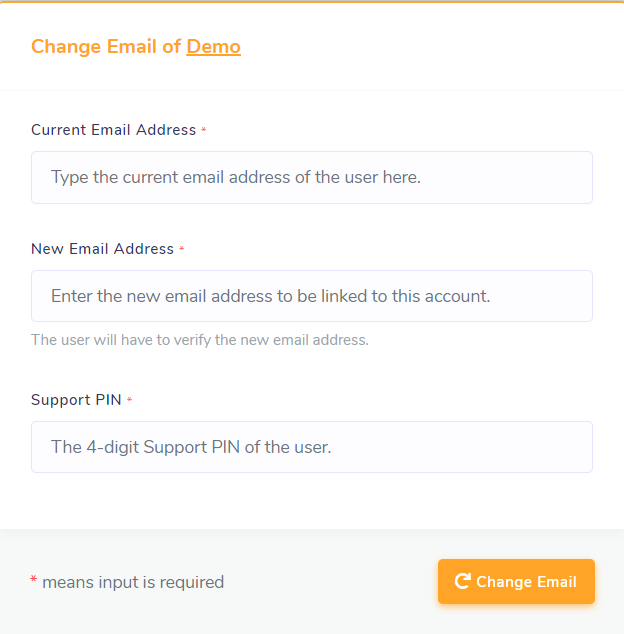This screenshot has height=634, width=624.
Task: Click the red asterisk beside Current Email Address
Action: pos(204,130)
